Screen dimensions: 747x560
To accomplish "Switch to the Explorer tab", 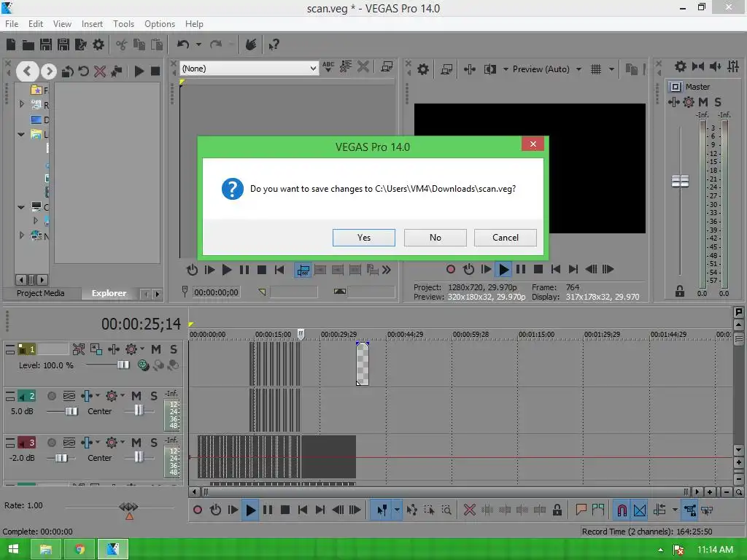I will click(x=109, y=293).
